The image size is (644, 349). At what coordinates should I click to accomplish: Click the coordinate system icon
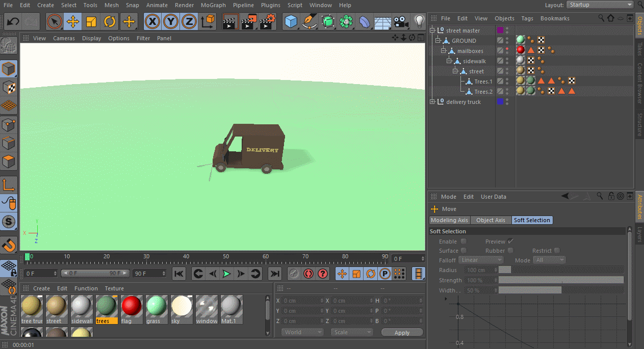(208, 21)
